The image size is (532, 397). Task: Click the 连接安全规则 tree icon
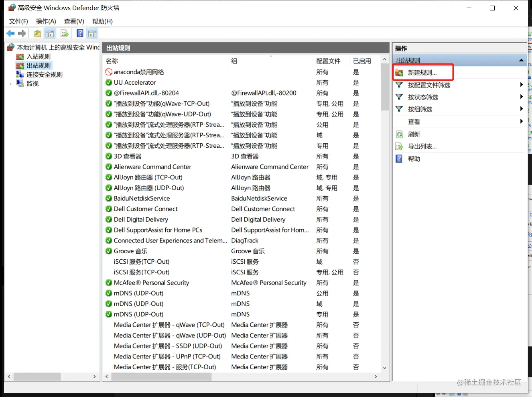(20, 75)
